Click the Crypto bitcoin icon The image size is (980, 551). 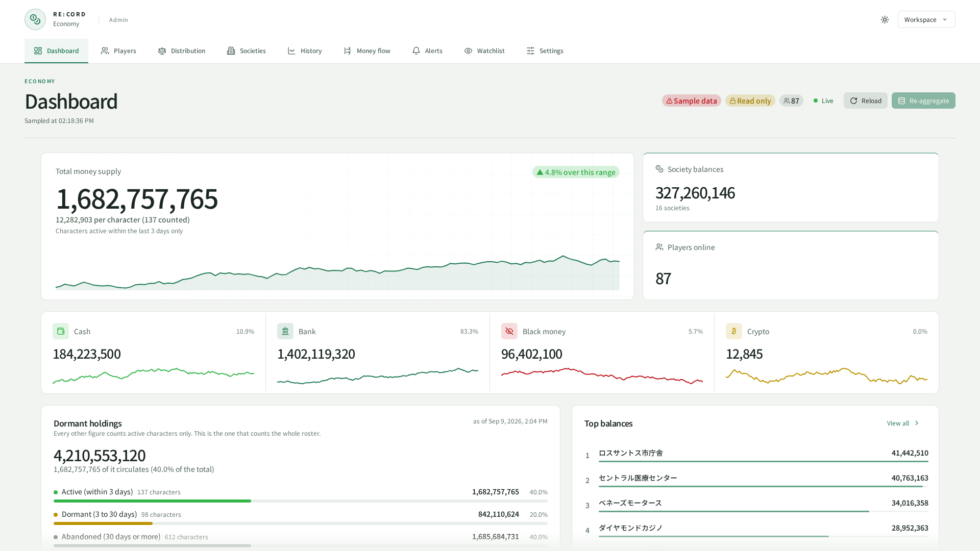click(x=734, y=331)
